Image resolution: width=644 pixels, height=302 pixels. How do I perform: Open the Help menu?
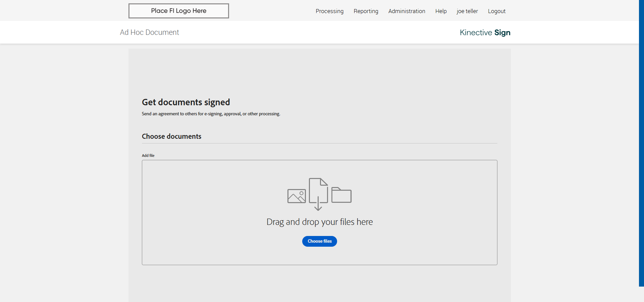(x=441, y=11)
